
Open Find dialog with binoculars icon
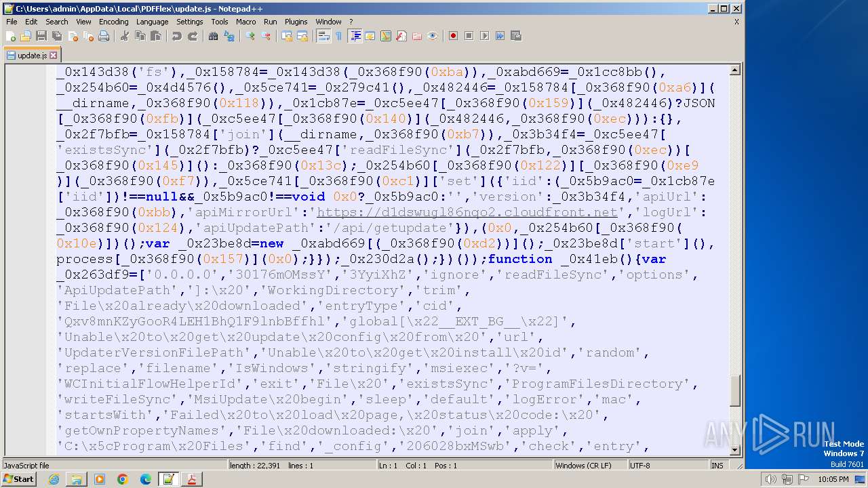(x=213, y=36)
